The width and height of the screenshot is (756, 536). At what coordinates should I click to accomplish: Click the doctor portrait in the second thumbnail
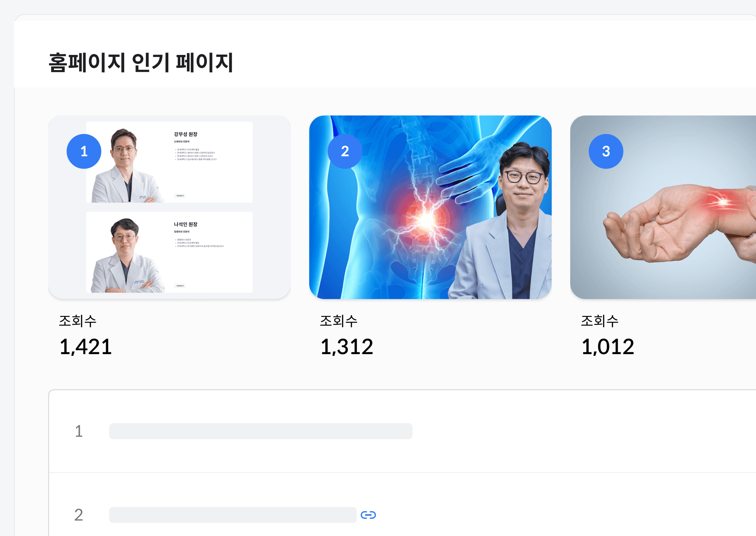coord(500,220)
